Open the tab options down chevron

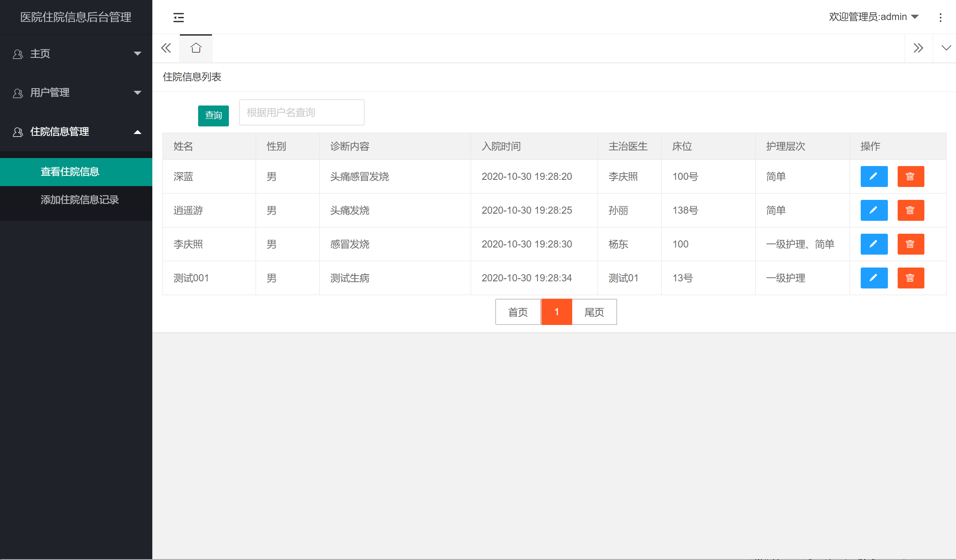pyautogui.click(x=946, y=48)
